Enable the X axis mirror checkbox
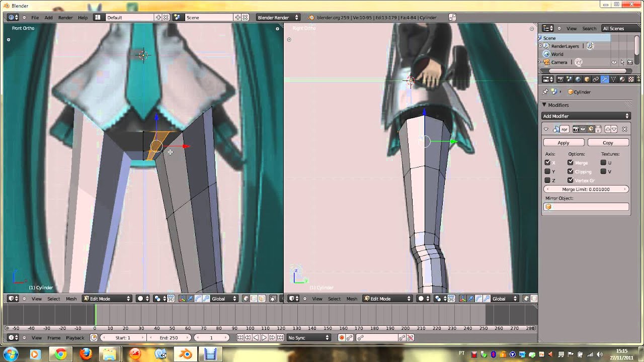644x362 pixels. coord(547,162)
